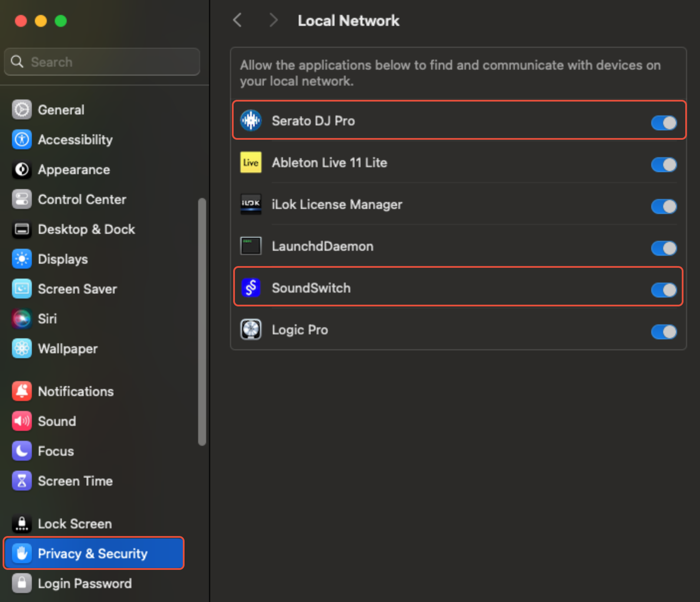Open Displays settings

point(63,259)
